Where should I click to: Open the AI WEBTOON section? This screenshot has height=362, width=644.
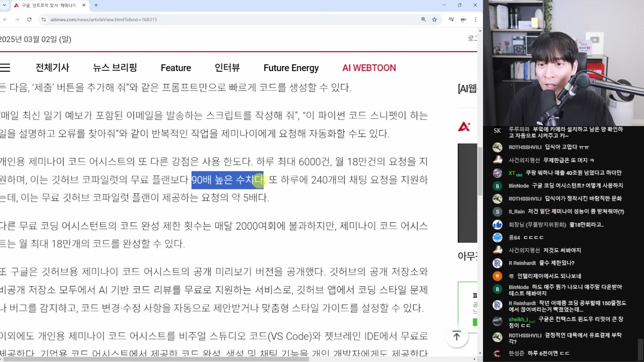coord(369,68)
